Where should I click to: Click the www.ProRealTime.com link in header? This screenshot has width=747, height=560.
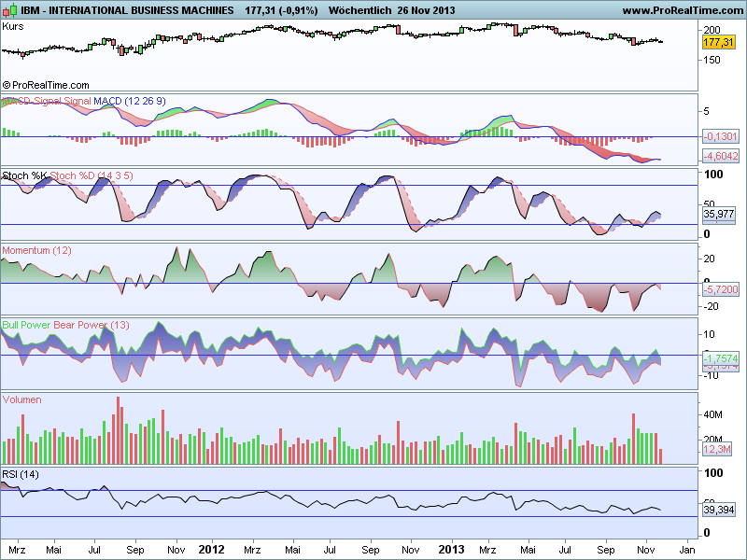click(x=684, y=10)
